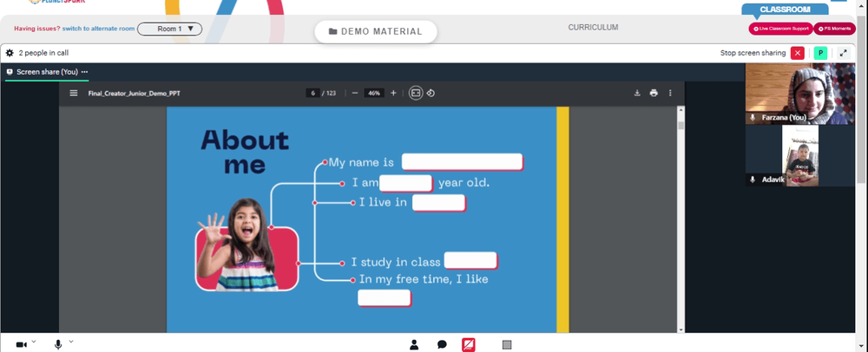This screenshot has height=352, width=868.
Task: Edit the 46% zoom level field
Action: 374,93
